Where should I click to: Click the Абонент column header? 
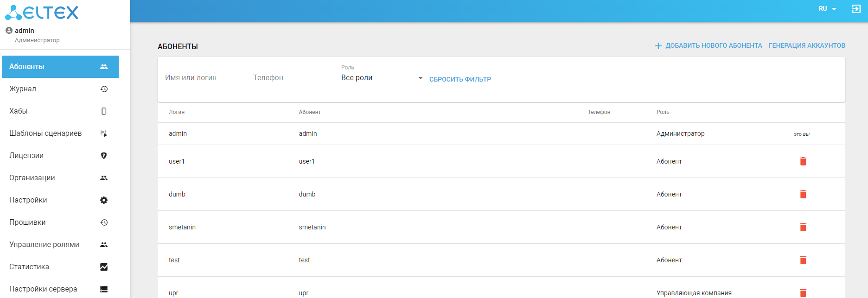click(310, 112)
